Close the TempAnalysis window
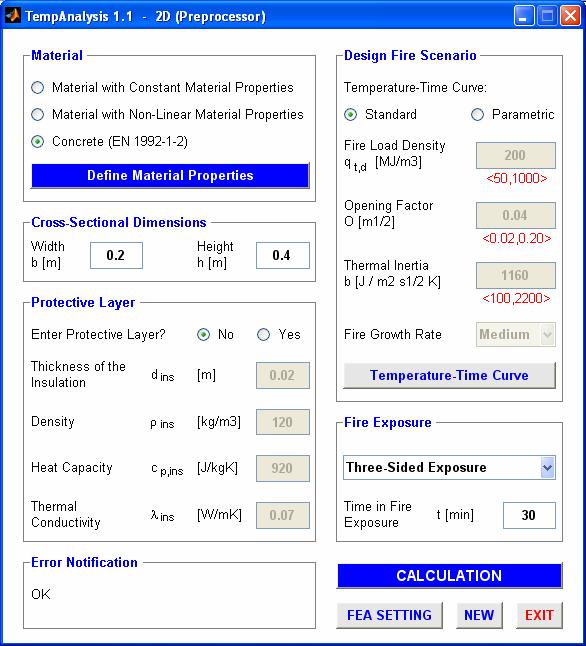Screen dimensions: 586x646 click(570, 16)
